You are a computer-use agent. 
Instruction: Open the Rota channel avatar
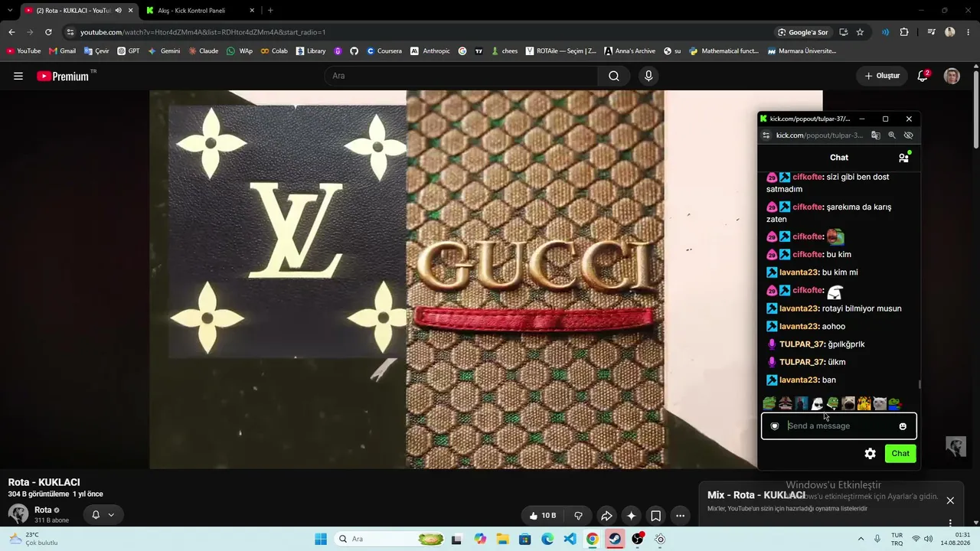pyautogui.click(x=18, y=514)
